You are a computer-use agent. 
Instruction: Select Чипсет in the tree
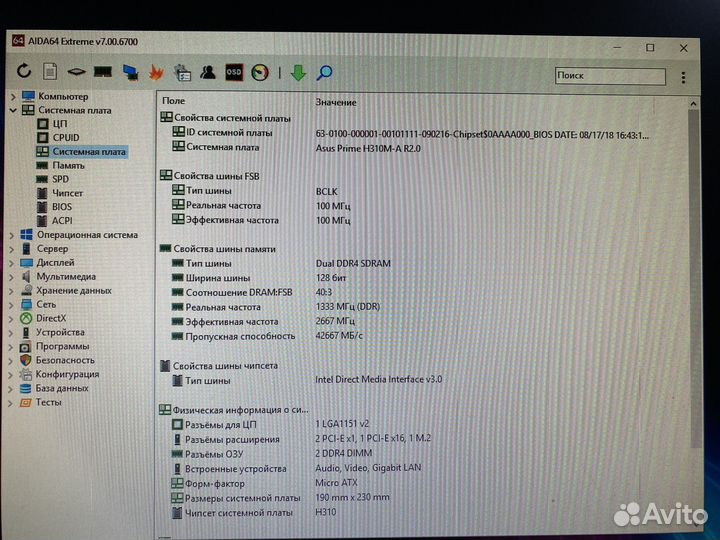click(x=67, y=193)
